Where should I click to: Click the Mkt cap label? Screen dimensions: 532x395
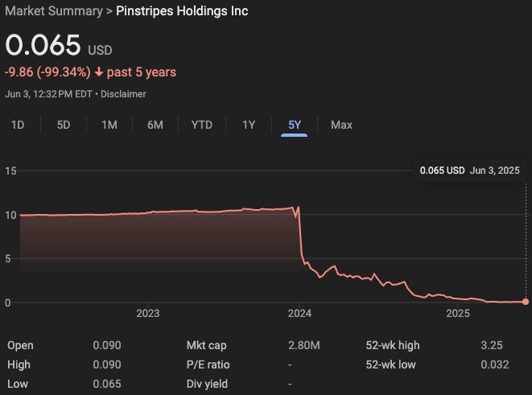tap(206, 345)
